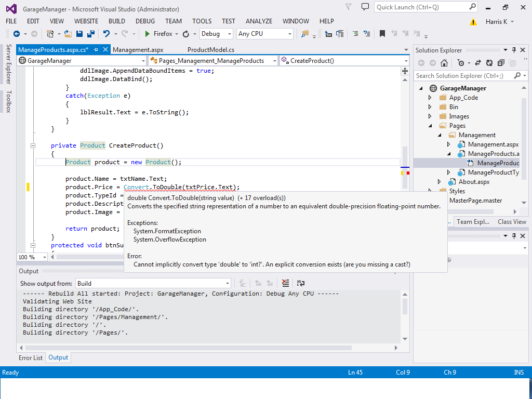
Task: Open the Any CPU platform dropdown
Action: [264, 34]
